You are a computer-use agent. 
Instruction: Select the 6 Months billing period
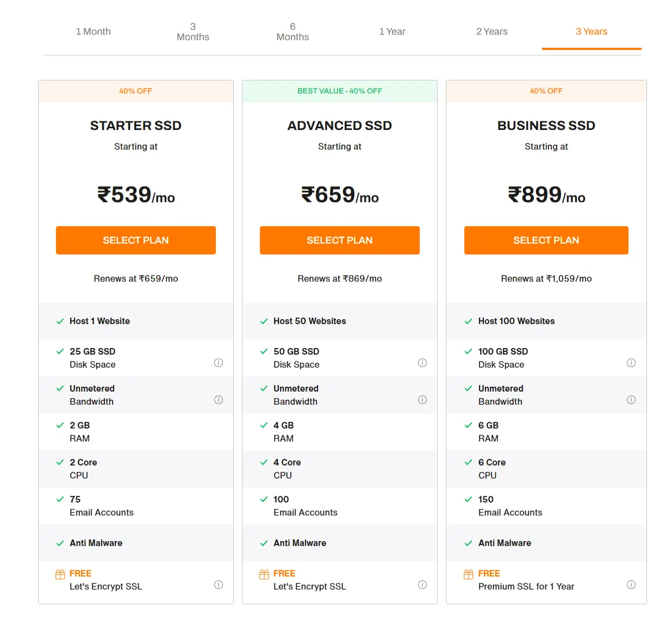(x=293, y=32)
